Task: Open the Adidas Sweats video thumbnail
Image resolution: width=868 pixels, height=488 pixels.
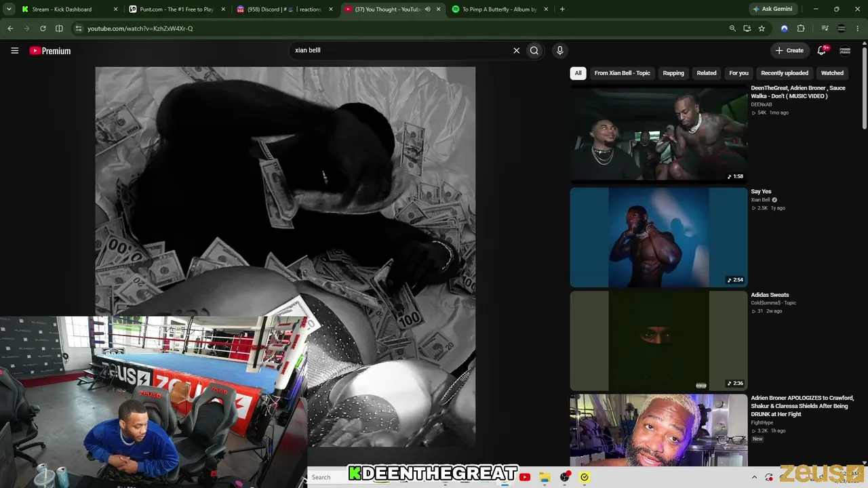Action: coord(658,341)
